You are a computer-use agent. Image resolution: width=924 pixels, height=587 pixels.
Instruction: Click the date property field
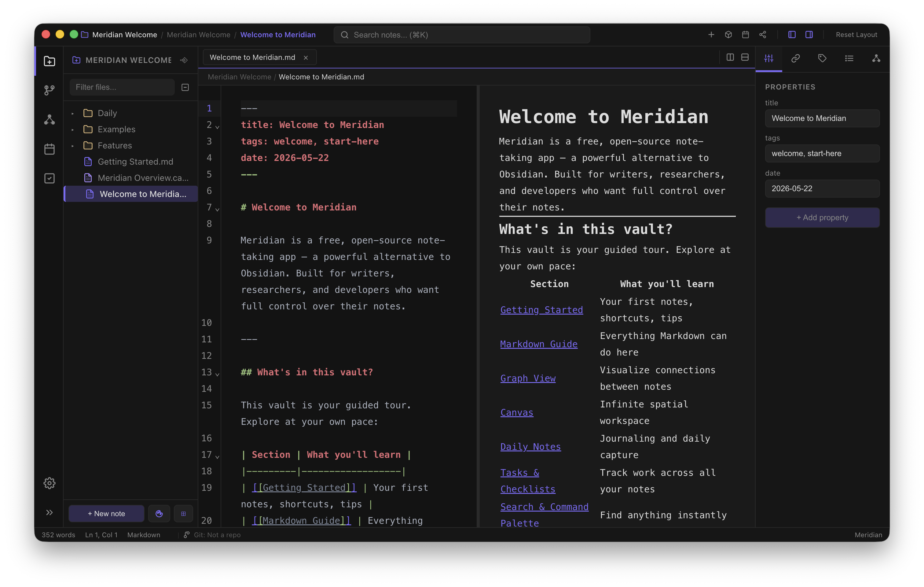point(822,188)
